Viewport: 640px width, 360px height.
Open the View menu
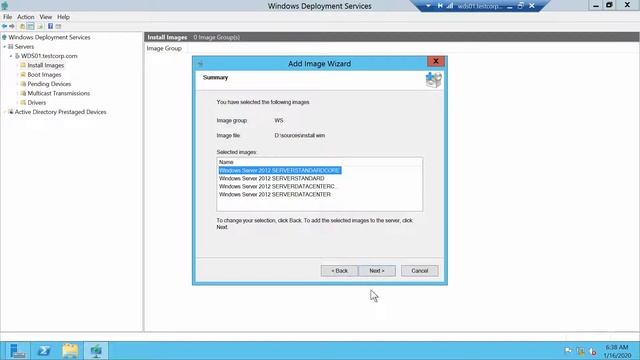[x=46, y=17]
